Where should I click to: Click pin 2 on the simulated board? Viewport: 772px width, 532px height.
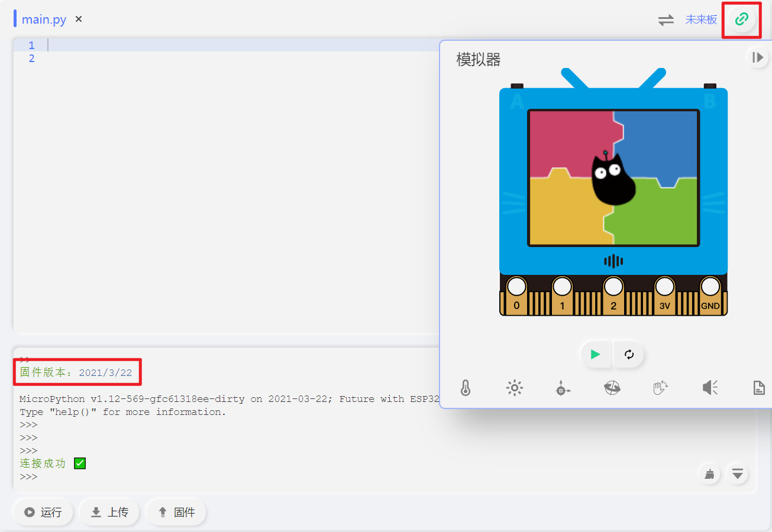pyautogui.click(x=613, y=295)
